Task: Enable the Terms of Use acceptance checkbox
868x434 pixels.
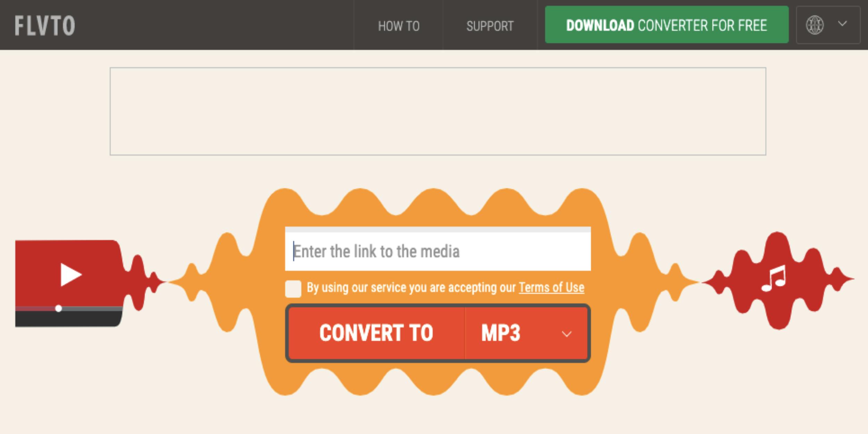Action: click(x=292, y=287)
